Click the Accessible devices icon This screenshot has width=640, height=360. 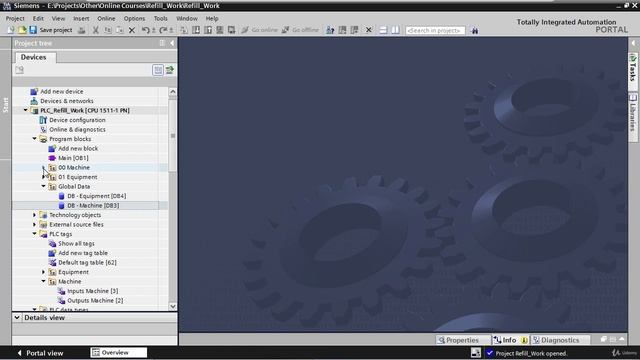(x=330, y=30)
